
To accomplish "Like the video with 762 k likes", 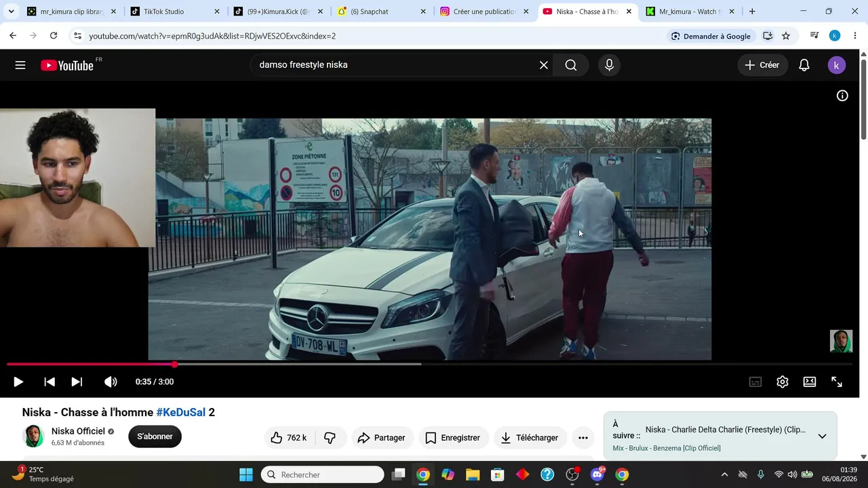I will (289, 438).
